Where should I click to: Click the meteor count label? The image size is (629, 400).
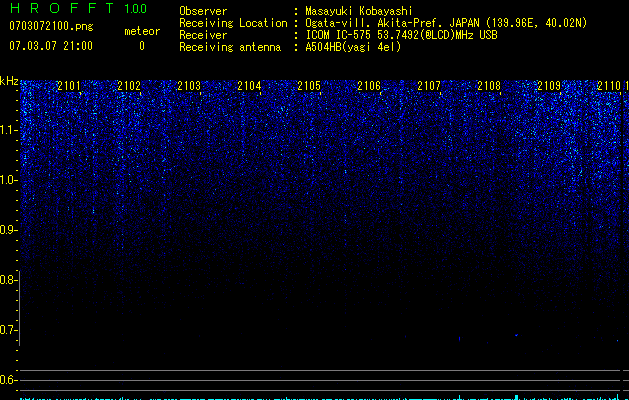(x=142, y=31)
